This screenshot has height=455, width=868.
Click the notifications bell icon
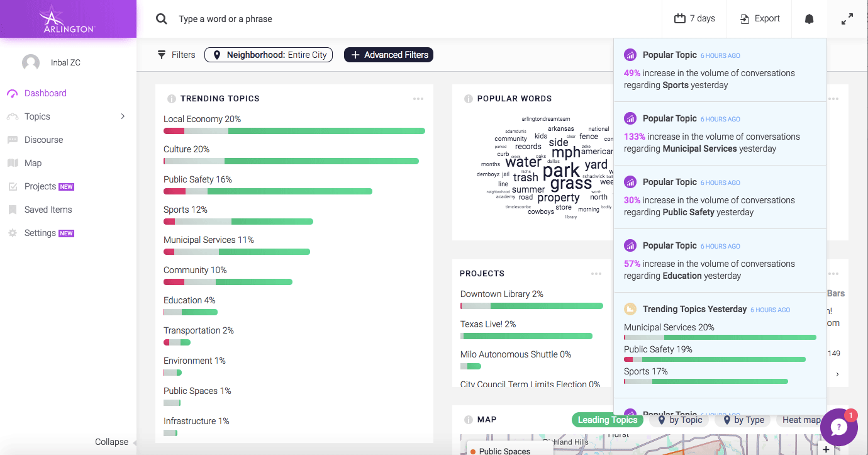coord(810,19)
